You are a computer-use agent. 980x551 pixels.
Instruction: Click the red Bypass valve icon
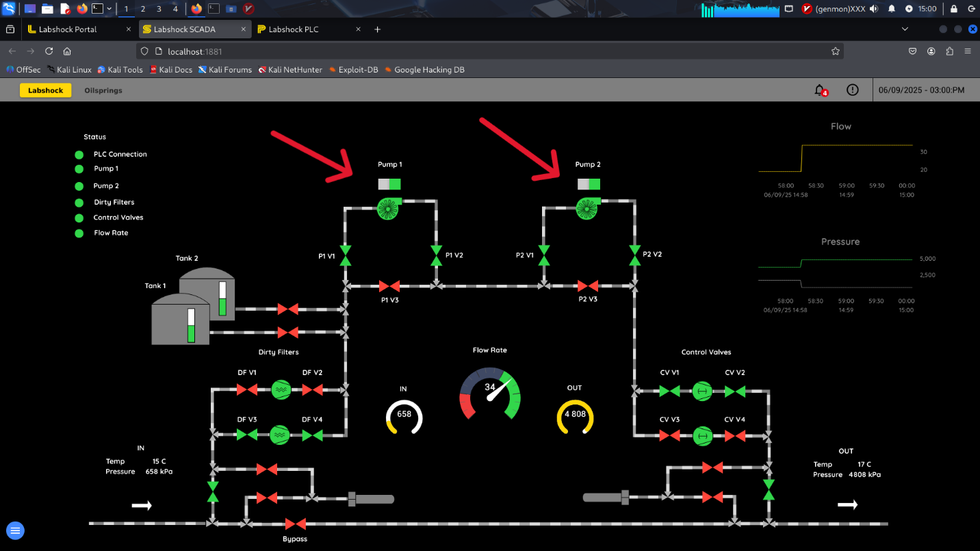click(295, 524)
